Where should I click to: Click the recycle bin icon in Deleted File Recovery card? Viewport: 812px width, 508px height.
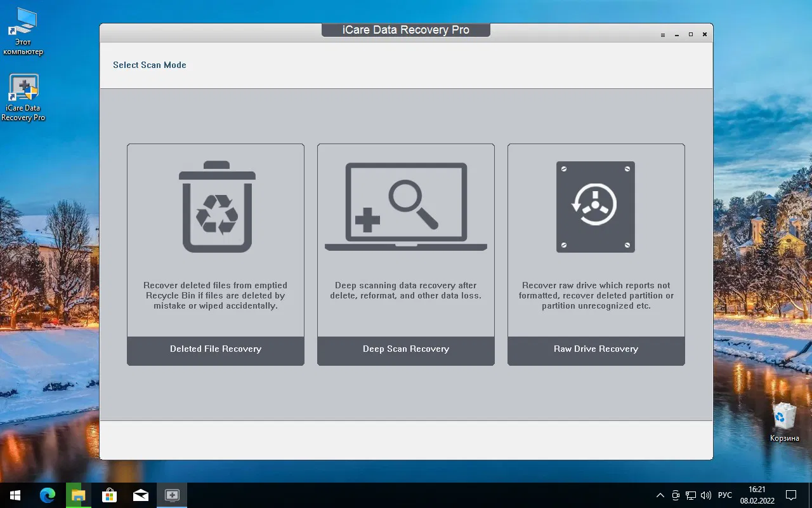[217, 207]
